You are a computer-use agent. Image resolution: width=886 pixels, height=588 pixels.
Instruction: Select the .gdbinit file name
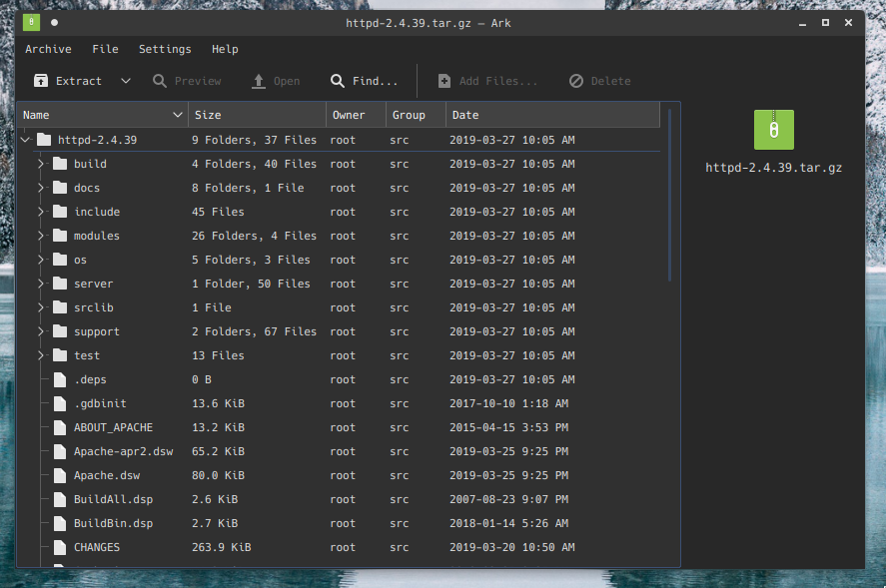pos(100,403)
